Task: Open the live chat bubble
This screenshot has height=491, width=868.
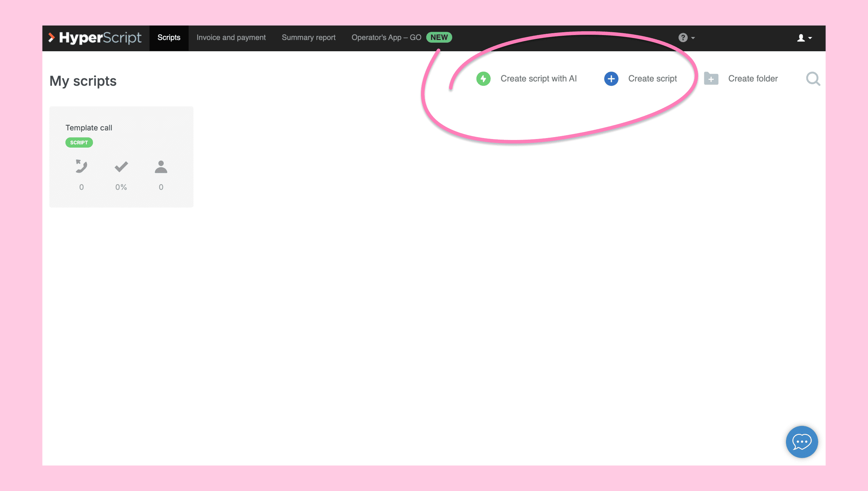Action: point(802,442)
